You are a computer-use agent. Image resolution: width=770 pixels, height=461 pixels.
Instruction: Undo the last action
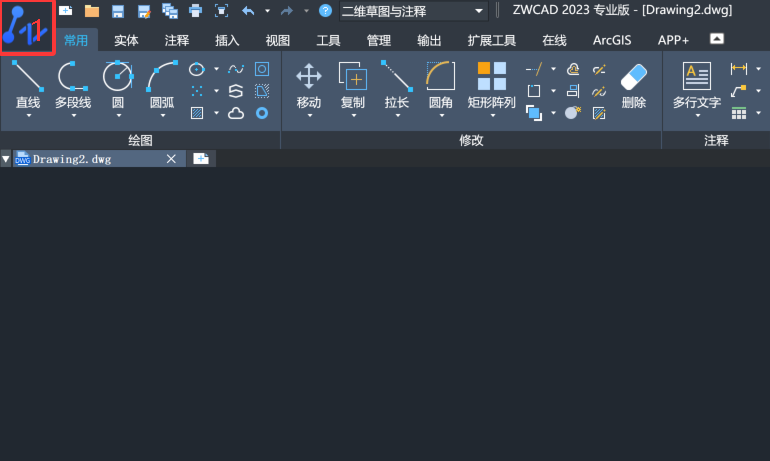[248, 10]
